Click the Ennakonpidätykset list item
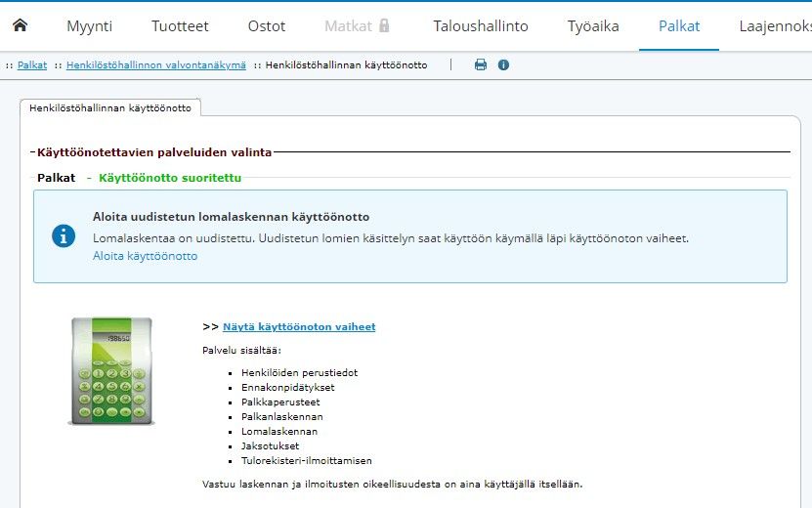The height and width of the screenshot is (508, 812). point(288,387)
